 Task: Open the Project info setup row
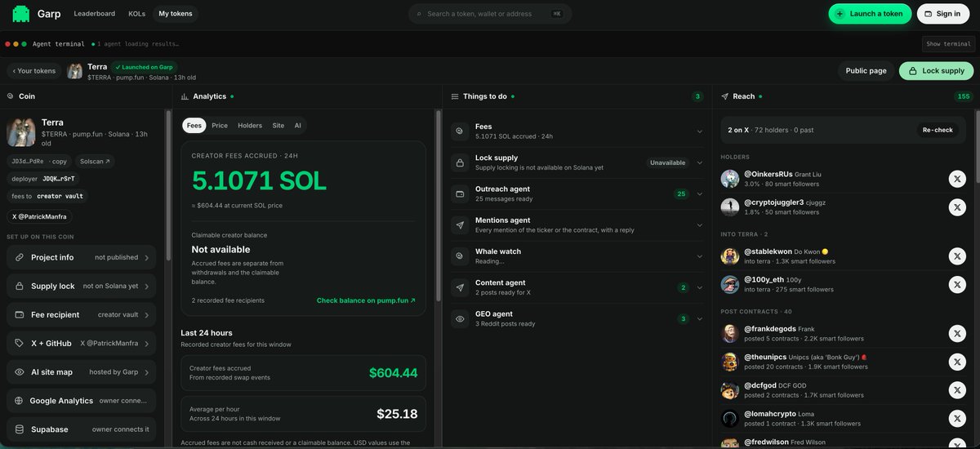pos(82,257)
